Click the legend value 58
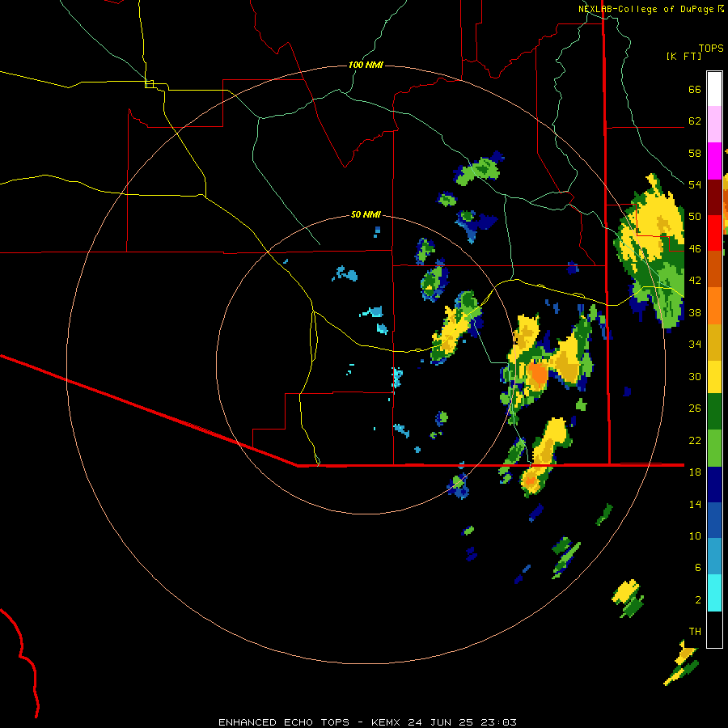The height and width of the screenshot is (728, 728). [695, 153]
